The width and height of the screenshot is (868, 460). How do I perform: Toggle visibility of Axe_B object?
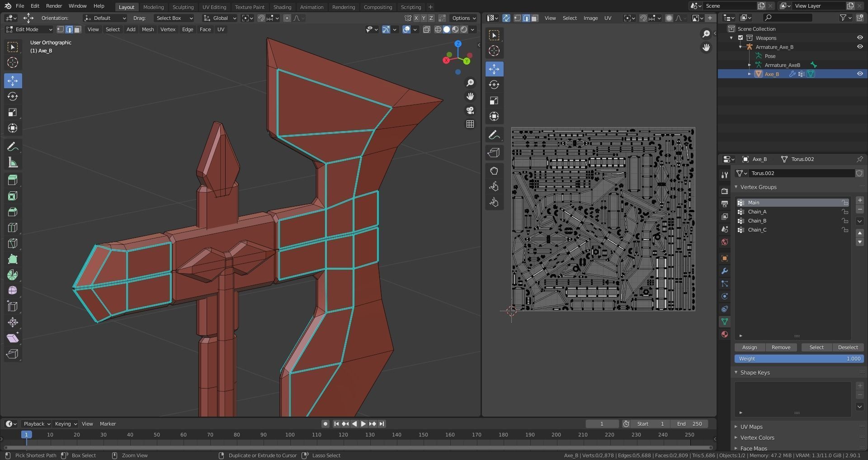click(860, 74)
